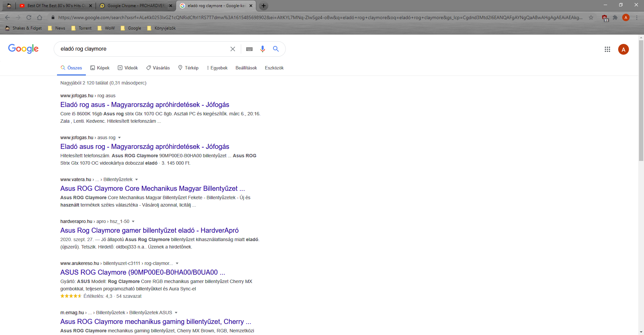Clear the search box with X icon

click(x=233, y=49)
